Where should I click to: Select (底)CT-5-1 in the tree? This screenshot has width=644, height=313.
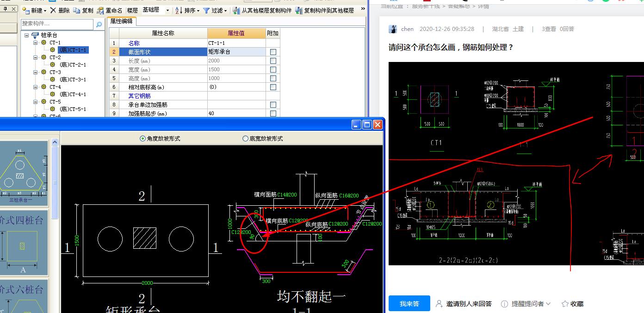coord(73,109)
